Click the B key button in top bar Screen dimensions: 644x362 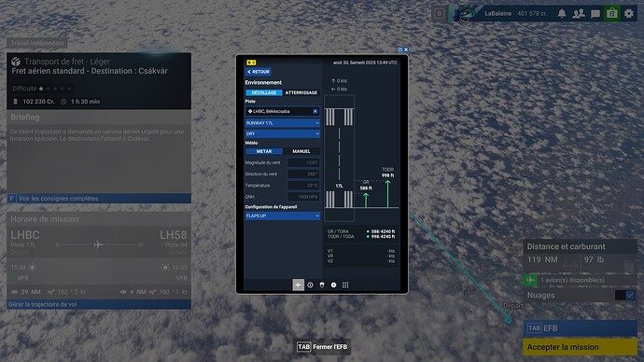tap(439, 14)
